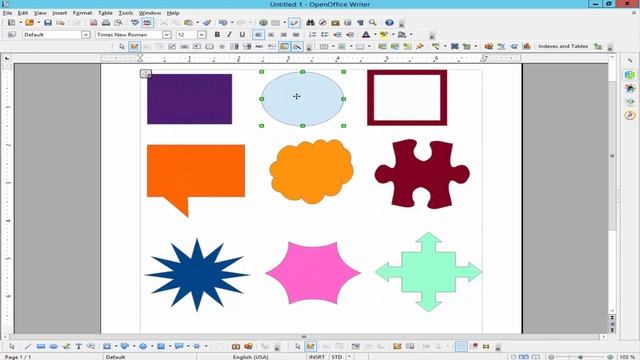Open OpenOffice Help question mark icon

[x=389, y=23]
